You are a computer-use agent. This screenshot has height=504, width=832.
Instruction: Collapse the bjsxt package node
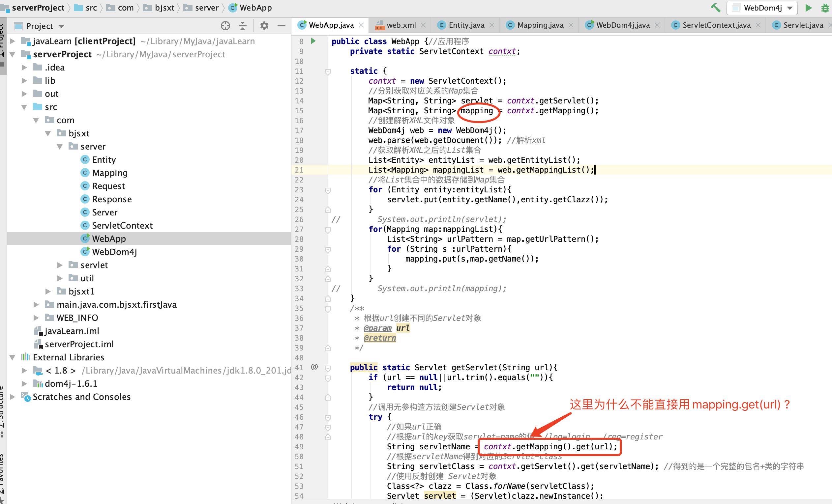(x=48, y=133)
